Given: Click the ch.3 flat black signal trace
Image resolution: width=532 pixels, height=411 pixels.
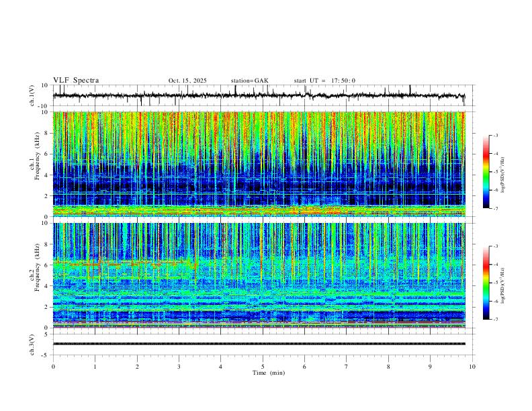Looking at the screenshot, I should pos(259,344).
